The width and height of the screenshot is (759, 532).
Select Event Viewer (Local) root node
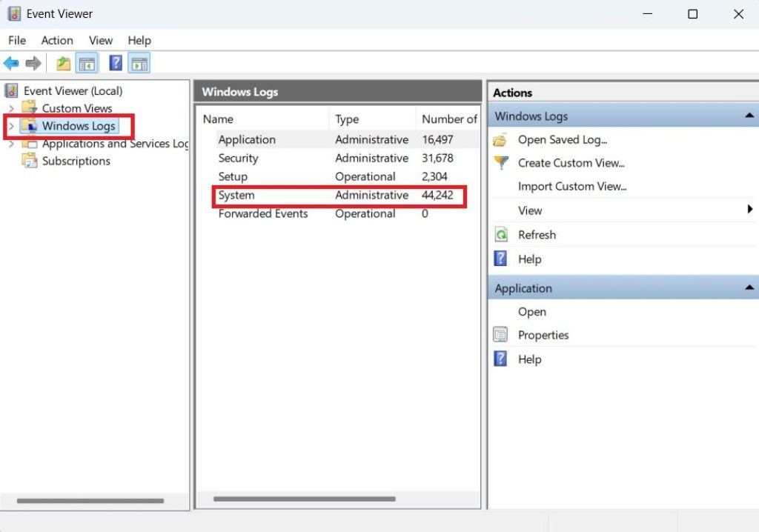(73, 90)
